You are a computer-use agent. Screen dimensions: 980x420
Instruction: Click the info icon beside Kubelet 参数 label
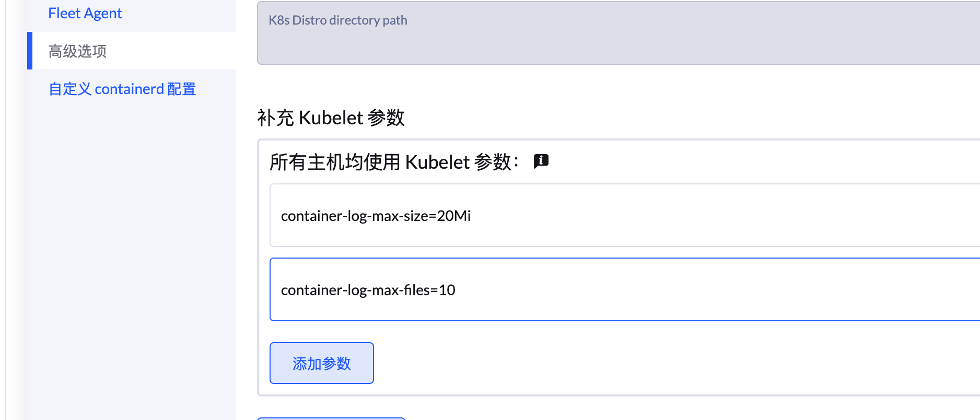coord(541,161)
